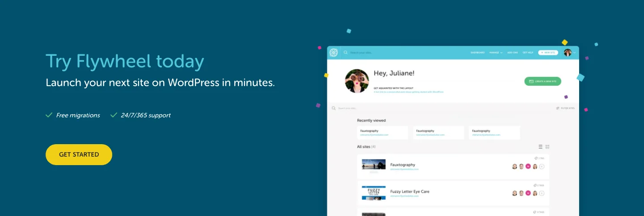This screenshot has width=644, height=216.
Task: Switch to list view icon beside All sites
Action: point(540,146)
